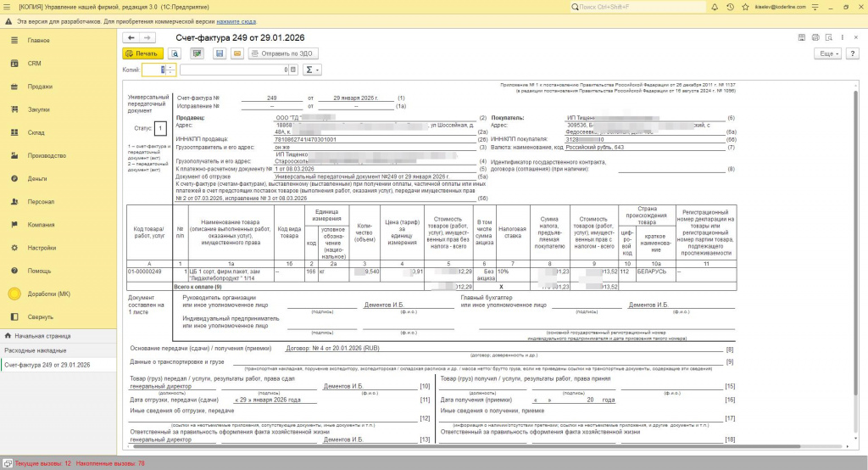Save icon at top right of form

click(x=802, y=37)
